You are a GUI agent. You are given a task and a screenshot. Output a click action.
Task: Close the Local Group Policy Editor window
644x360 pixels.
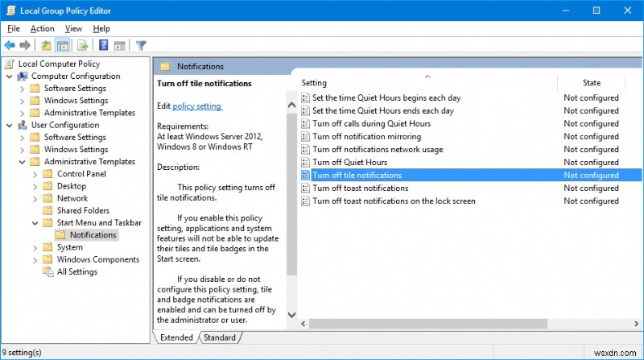pyautogui.click(x=628, y=10)
